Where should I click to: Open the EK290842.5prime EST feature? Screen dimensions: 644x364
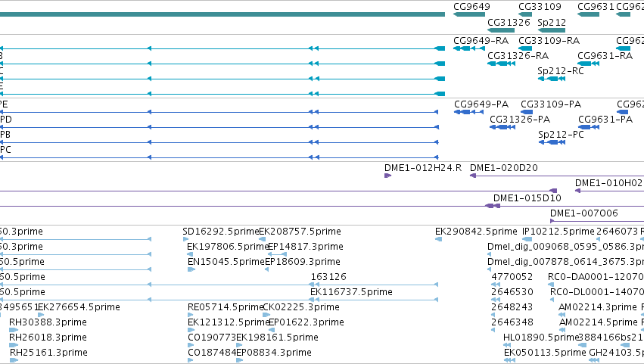439,240
